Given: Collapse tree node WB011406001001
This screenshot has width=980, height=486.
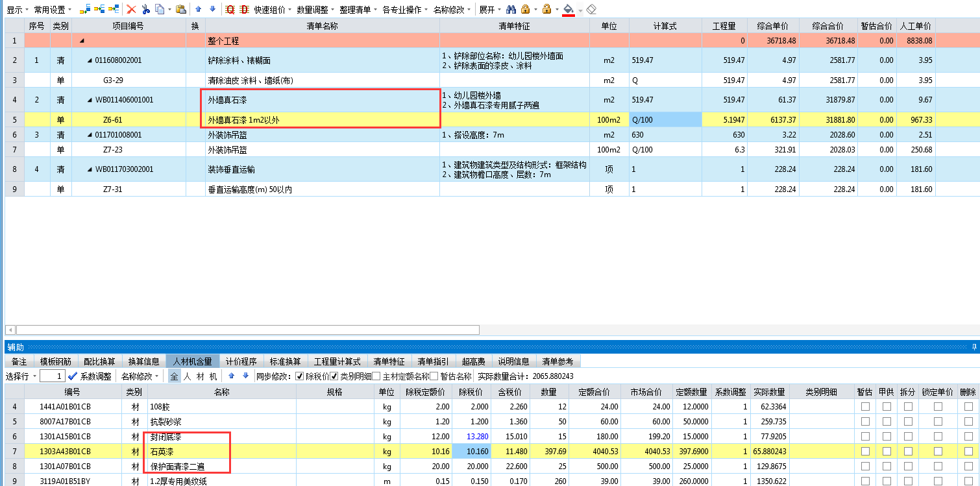Looking at the screenshot, I should pos(90,100).
